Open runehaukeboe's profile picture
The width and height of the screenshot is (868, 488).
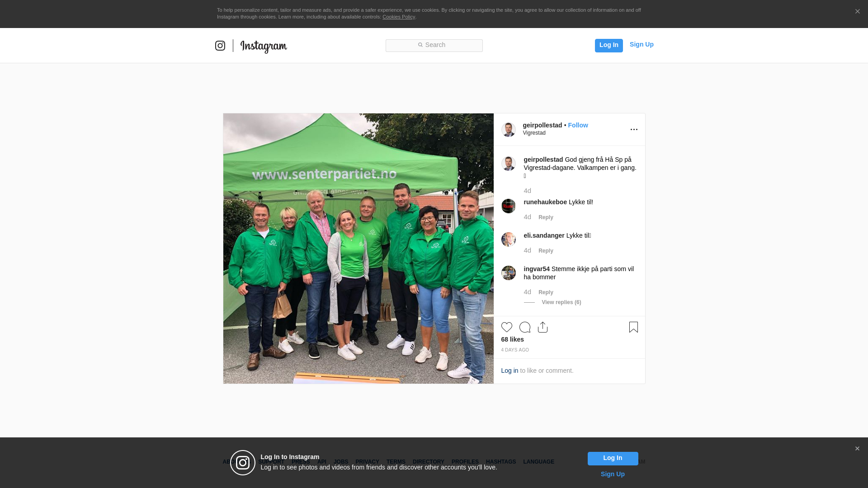tap(509, 206)
